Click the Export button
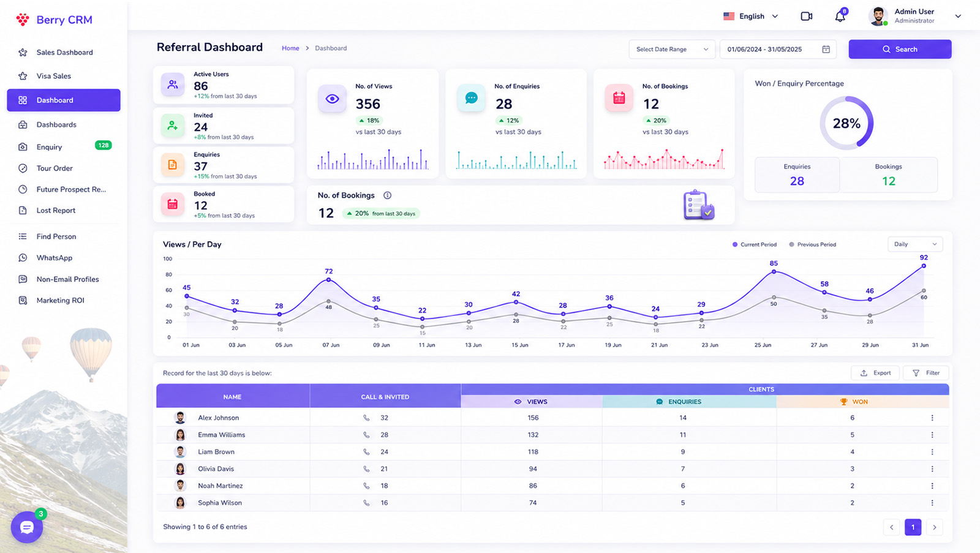The height and width of the screenshot is (553, 980). 875,373
